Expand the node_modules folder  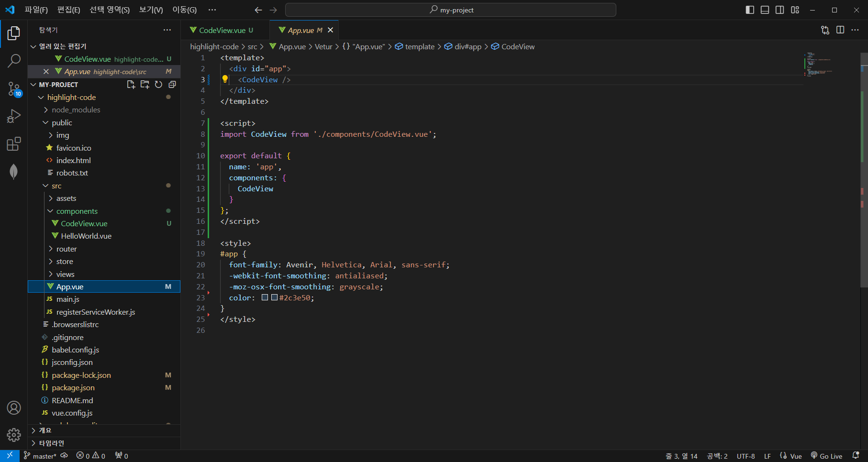point(77,110)
